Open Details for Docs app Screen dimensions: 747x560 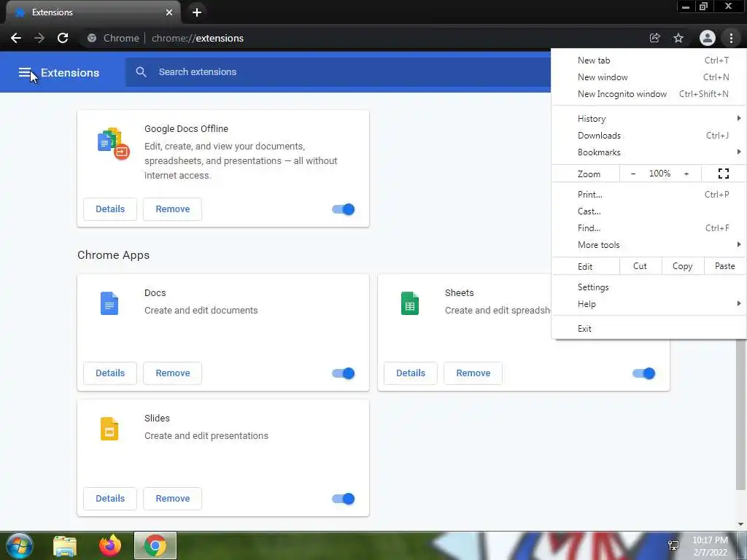(110, 373)
